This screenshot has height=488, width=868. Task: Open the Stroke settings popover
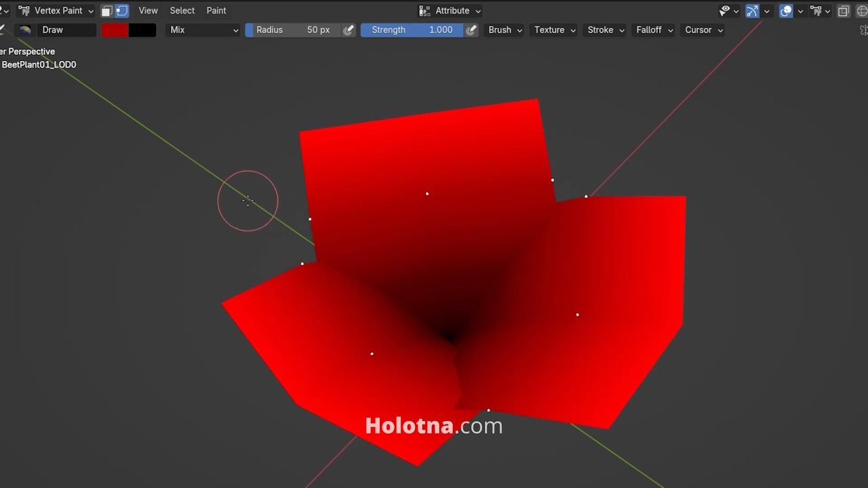[605, 30]
